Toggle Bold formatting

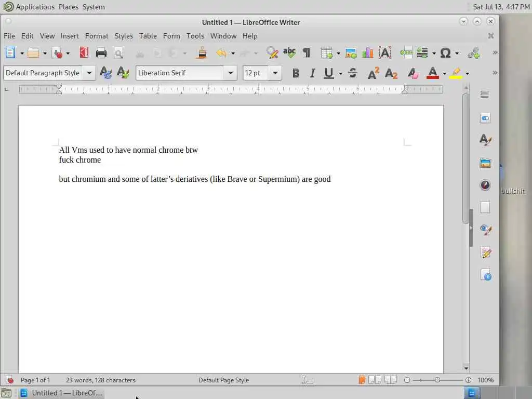pos(296,73)
